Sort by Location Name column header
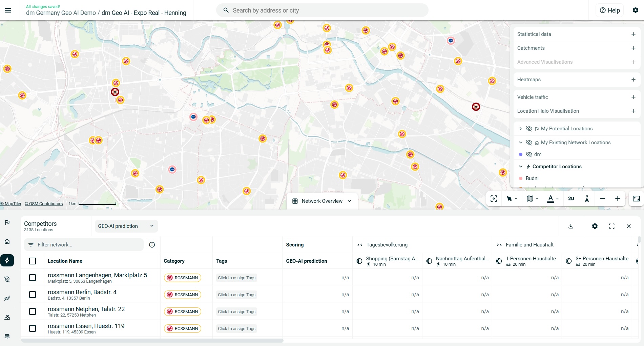The height and width of the screenshot is (346, 644). (65, 261)
